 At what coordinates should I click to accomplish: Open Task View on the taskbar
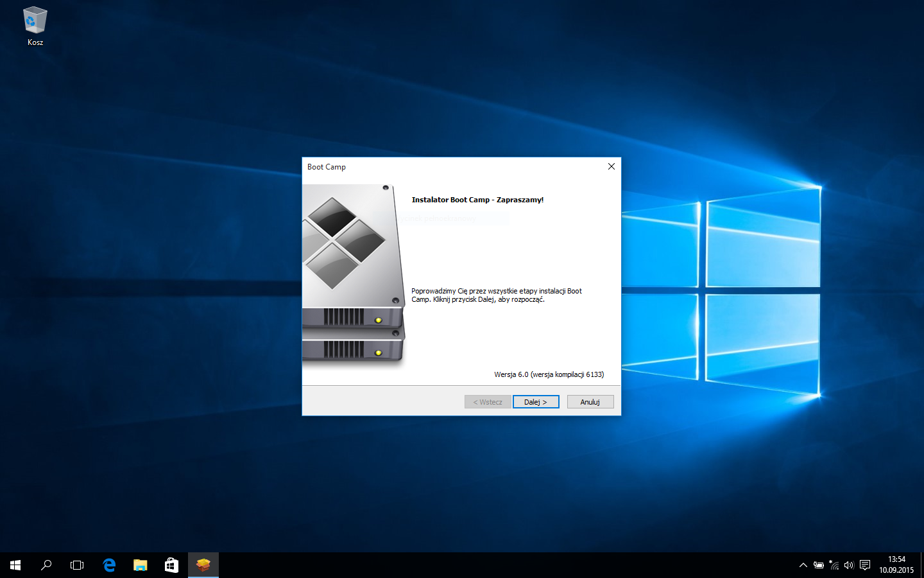[x=77, y=565]
